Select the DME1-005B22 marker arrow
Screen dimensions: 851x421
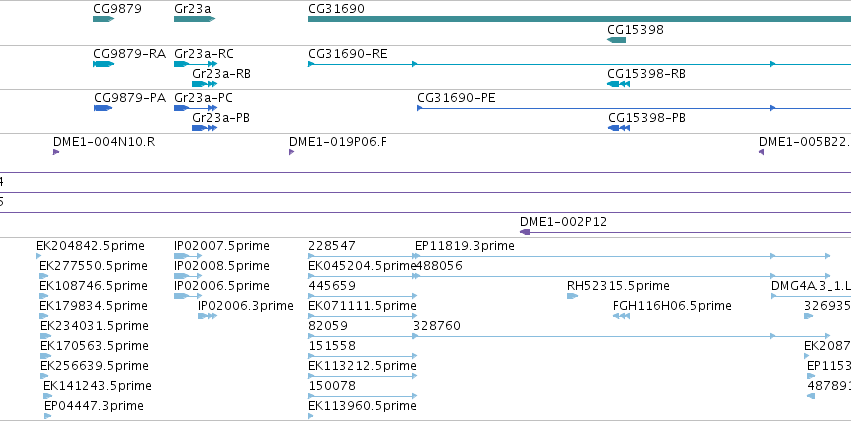pyautogui.click(x=761, y=152)
